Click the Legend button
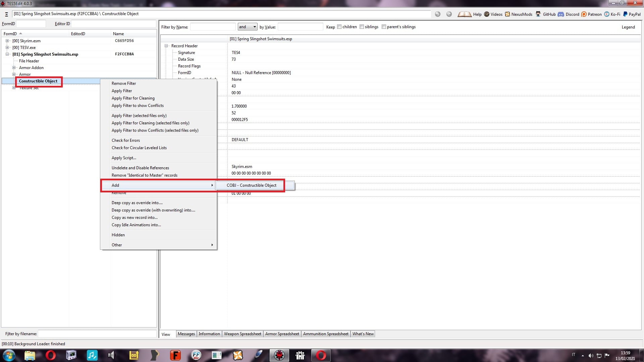This screenshot has width=644, height=362. pos(628,27)
